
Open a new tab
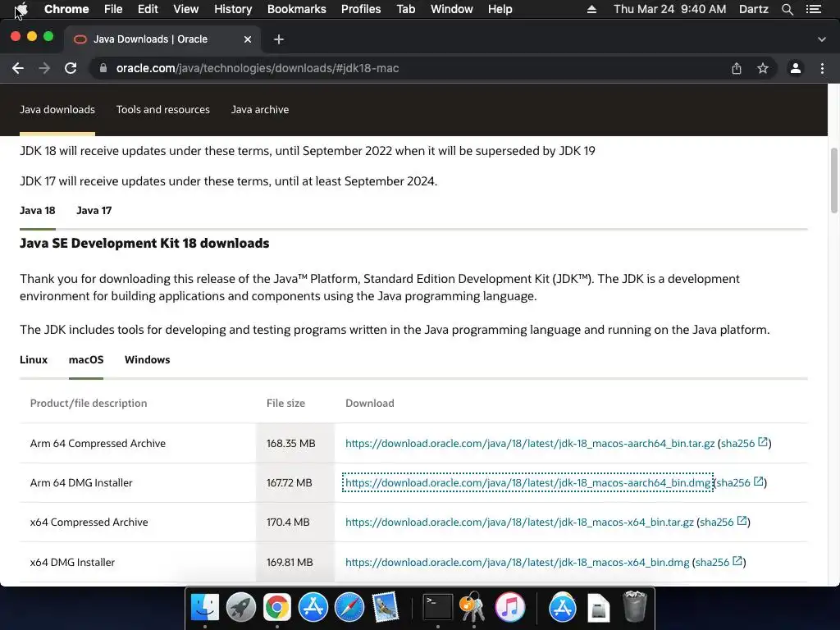point(279,39)
